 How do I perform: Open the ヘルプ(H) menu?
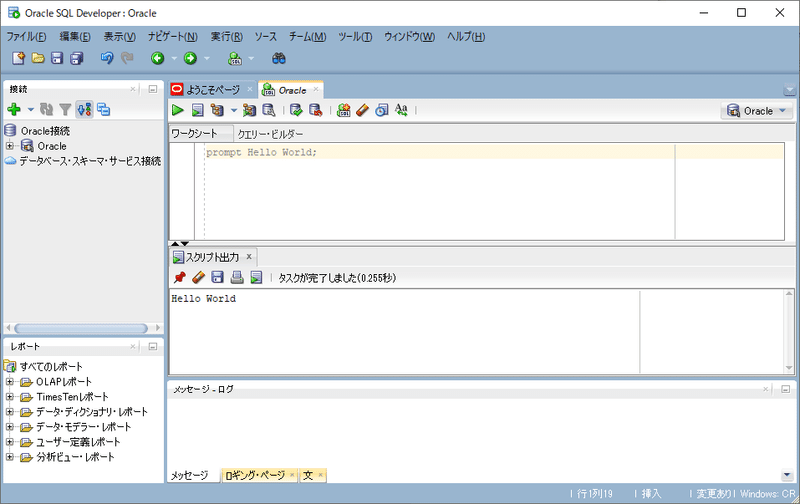coord(466,37)
